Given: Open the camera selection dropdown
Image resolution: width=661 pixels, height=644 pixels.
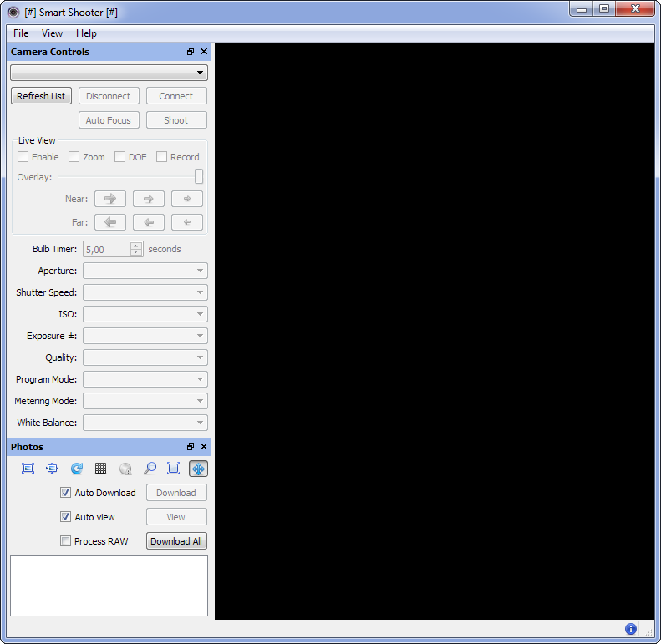Looking at the screenshot, I should pos(109,73).
